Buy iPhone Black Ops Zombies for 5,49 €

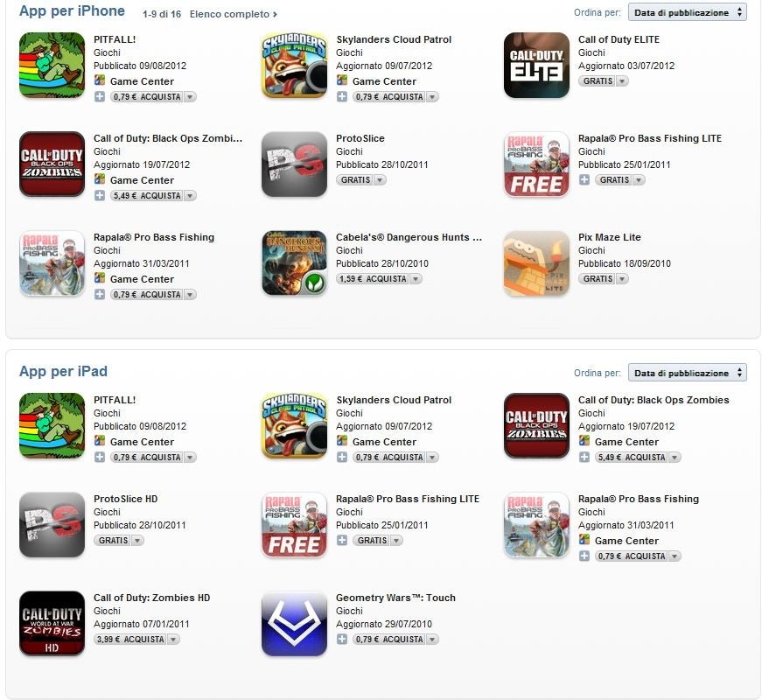point(147,195)
